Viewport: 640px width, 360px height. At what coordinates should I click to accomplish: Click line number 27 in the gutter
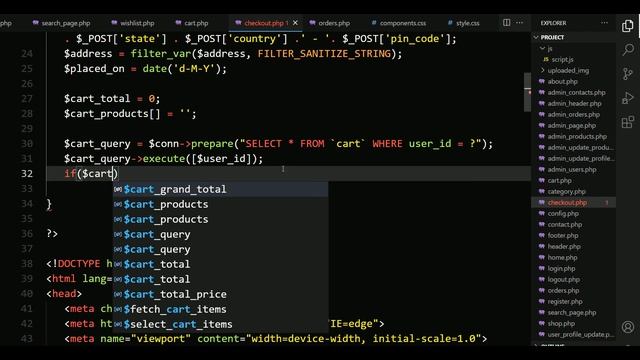[27, 99]
